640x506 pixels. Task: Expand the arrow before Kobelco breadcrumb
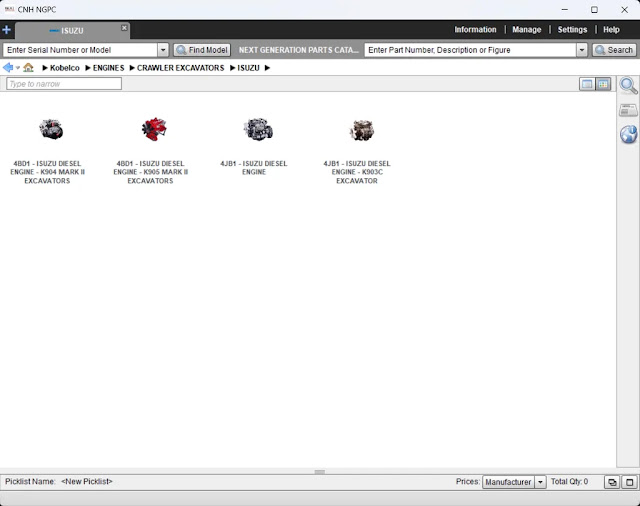(45, 68)
